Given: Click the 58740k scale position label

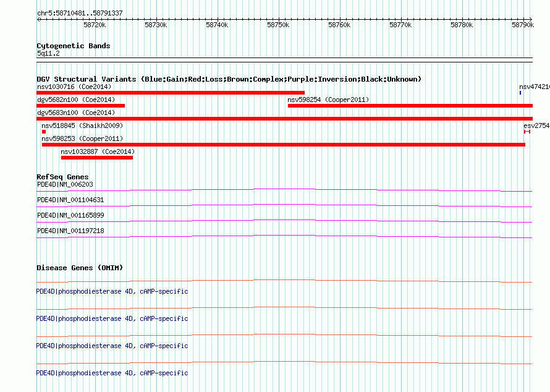Looking at the screenshot, I should click(217, 25).
